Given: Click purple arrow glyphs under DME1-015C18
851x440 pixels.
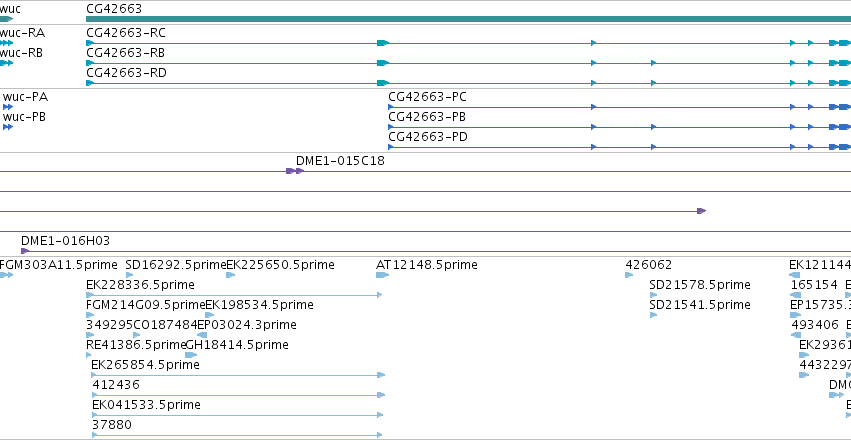Looking at the screenshot, I should (295, 171).
